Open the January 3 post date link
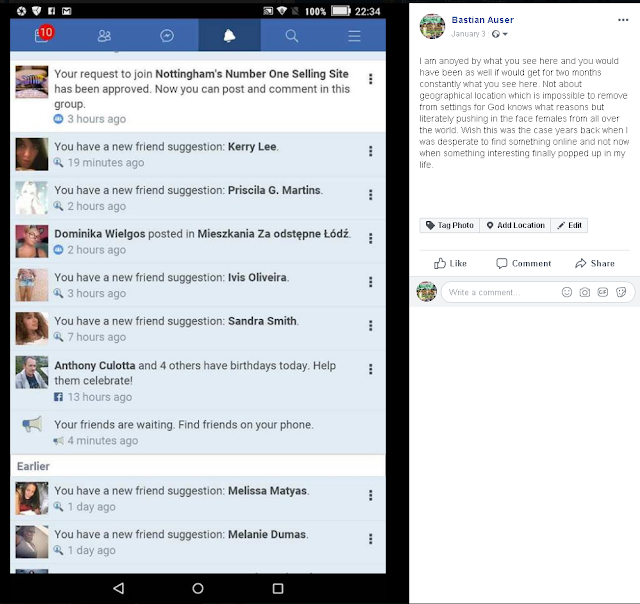640x604 pixels. 468,34
